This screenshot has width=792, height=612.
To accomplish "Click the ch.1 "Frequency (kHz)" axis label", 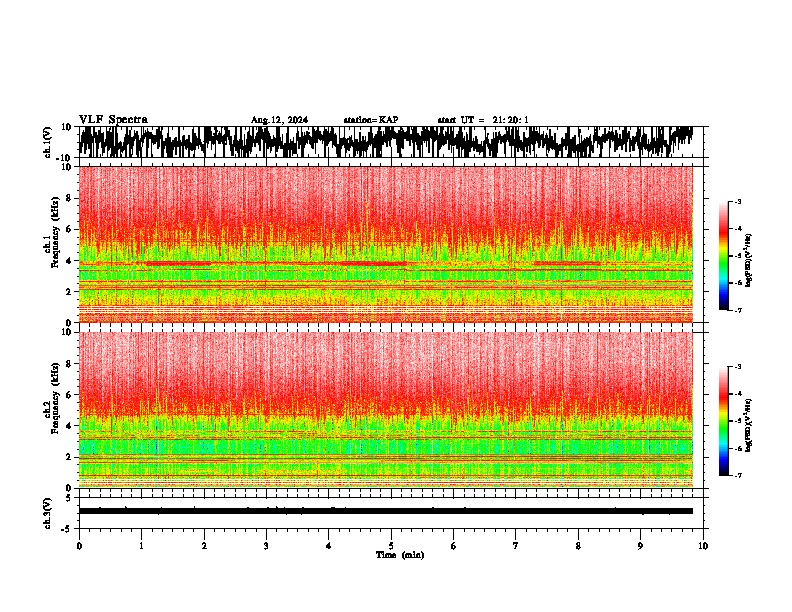I will coord(55,232).
